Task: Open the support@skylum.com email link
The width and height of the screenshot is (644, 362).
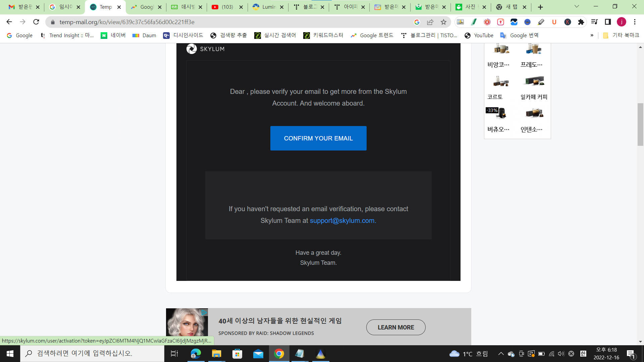Action: pyautogui.click(x=343, y=221)
